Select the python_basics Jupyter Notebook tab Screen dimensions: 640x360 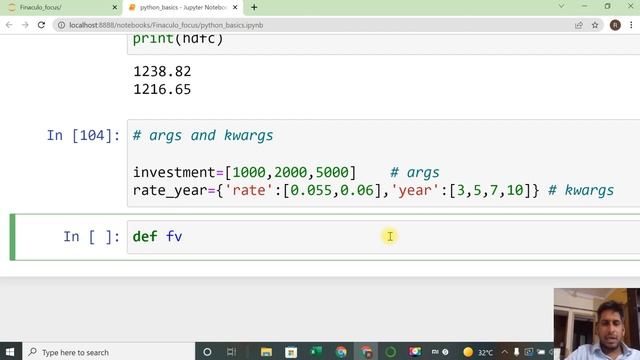pos(183,7)
